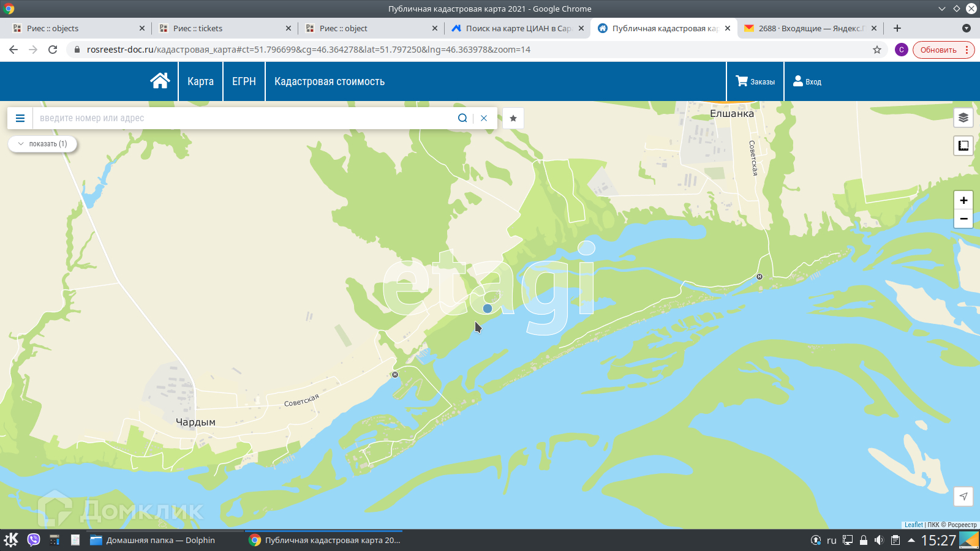Zoom out the map with minus button
This screenshot has height=551, width=980.
(963, 219)
